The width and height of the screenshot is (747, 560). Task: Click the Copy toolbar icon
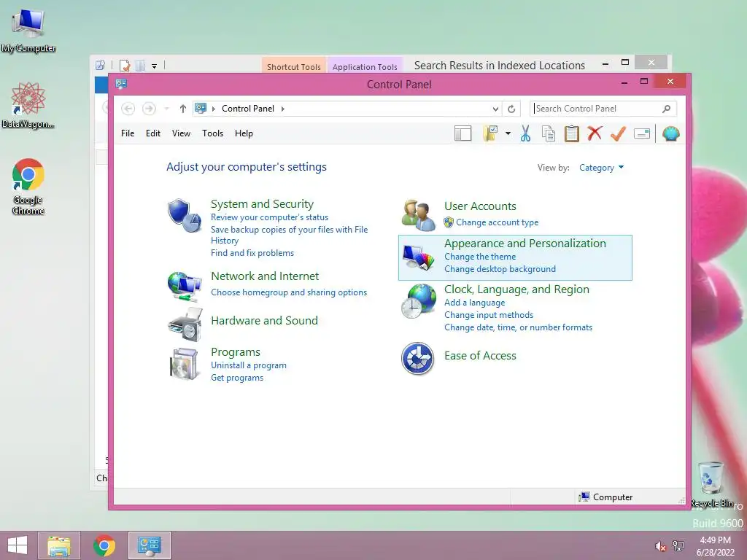[x=549, y=134]
